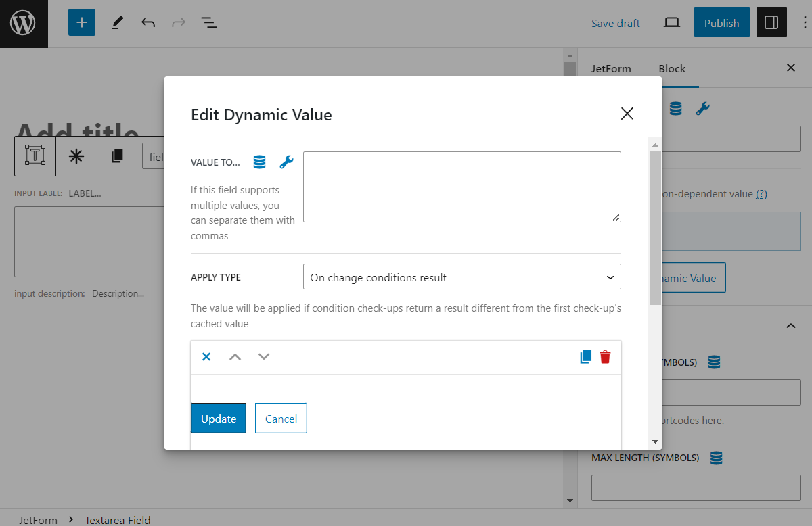Switch to the JetForm tab
The image size is (812, 526).
pos(611,68)
